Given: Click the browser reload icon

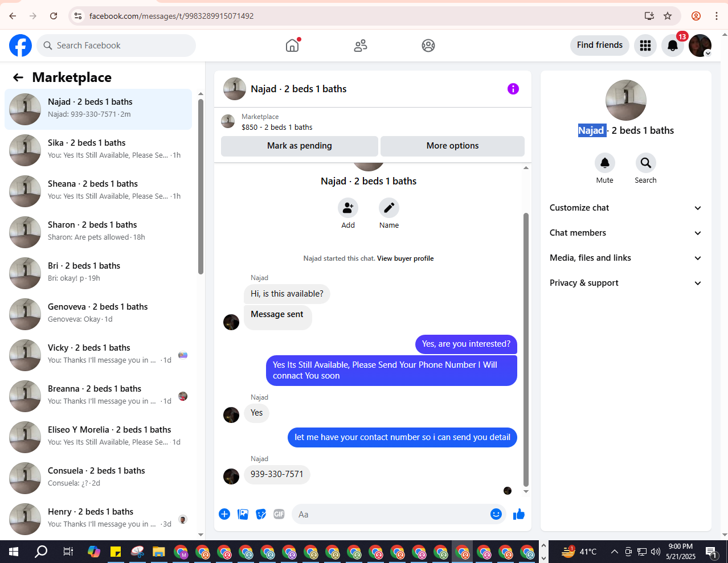Looking at the screenshot, I should click(x=54, y=16).
